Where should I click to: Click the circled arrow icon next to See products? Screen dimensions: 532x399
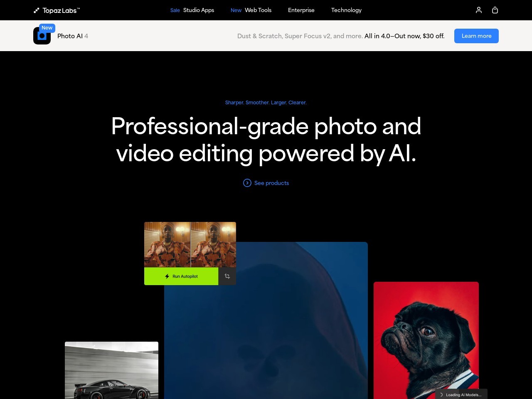[x=247, y=183]
